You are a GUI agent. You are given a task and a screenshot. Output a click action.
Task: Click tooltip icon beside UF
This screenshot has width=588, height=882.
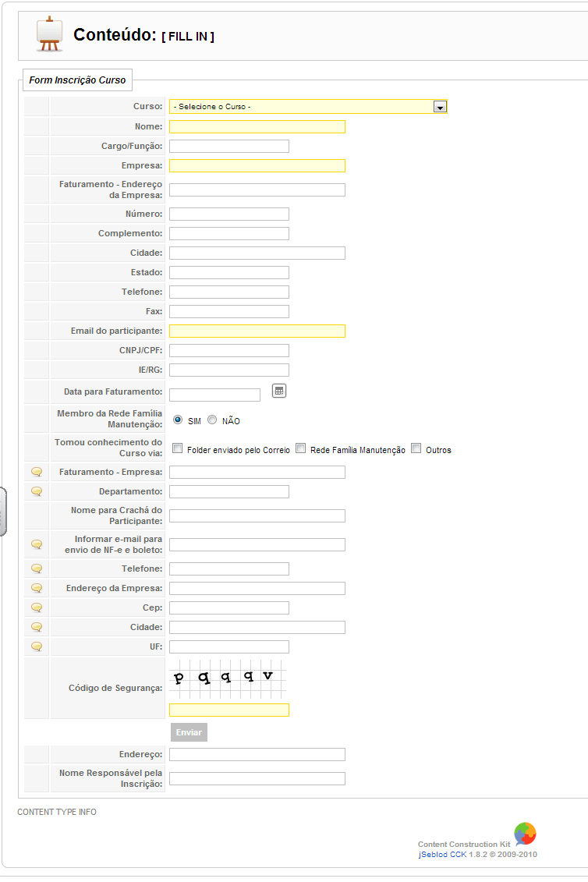click(37, 646)
